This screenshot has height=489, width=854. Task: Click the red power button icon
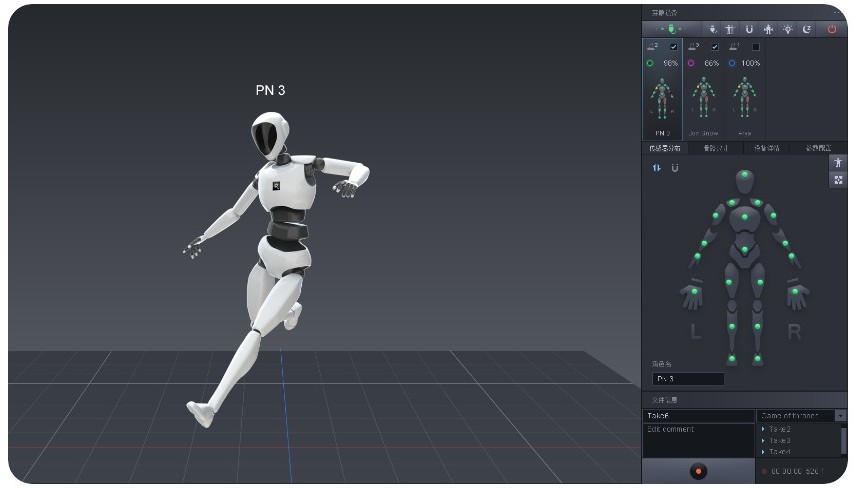832,29
